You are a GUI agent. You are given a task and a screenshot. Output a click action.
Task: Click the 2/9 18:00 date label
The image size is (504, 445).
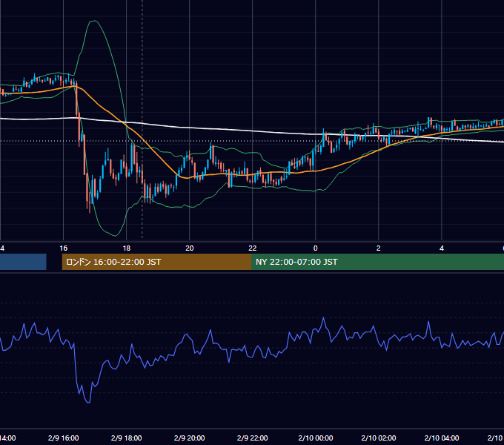[x=126, y=438]
